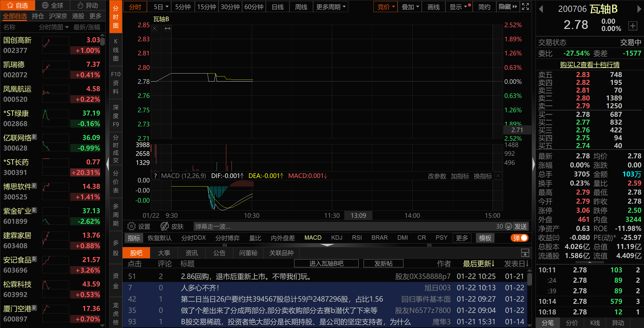Viewport: 644px width, 328px height.
Task: Click the settings gear icon below the chart
Action: point(131,226)
